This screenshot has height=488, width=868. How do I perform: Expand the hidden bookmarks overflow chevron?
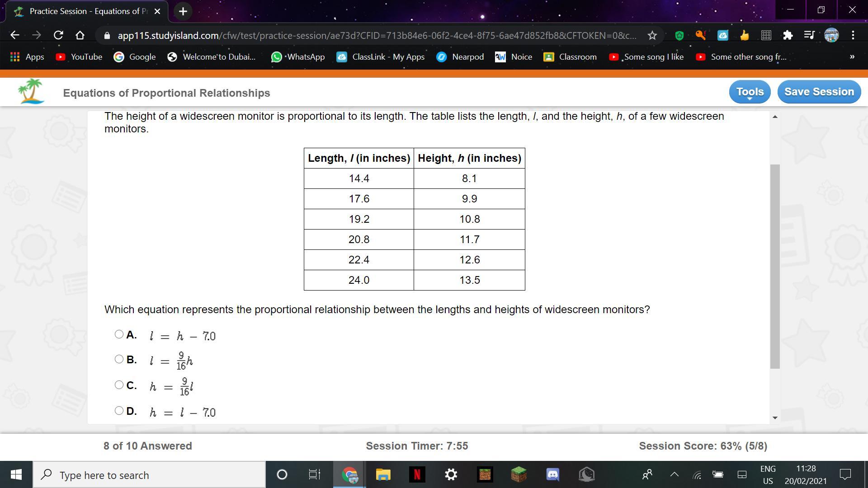[852, 57]
